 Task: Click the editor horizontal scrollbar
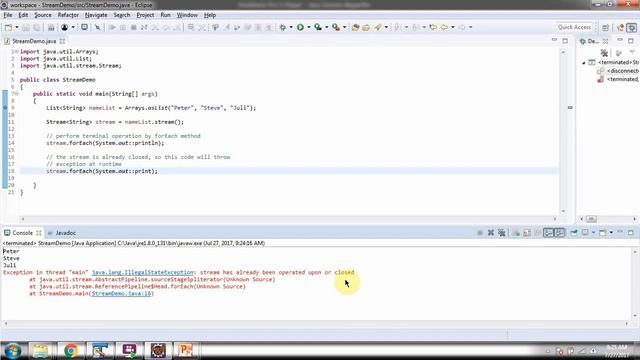coord(288,219)
